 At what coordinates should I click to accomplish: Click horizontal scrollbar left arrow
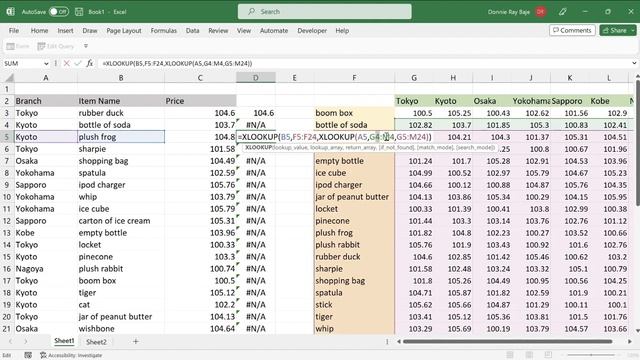pyautogui.click(x=399, y=341)
